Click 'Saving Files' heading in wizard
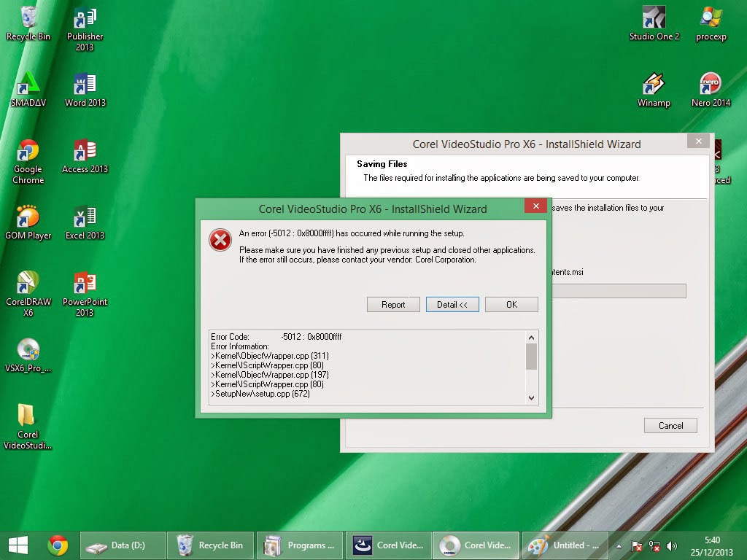 coord(382,164)
